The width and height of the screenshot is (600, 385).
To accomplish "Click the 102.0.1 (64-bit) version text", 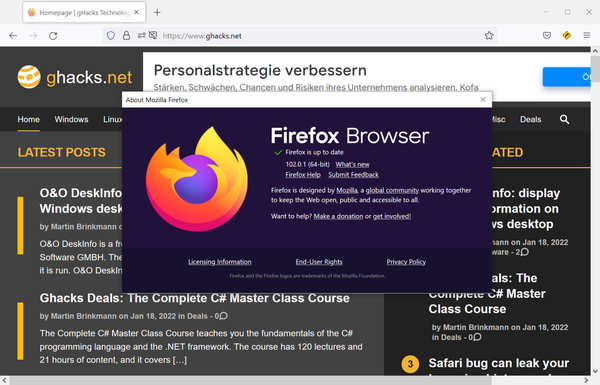I will tap(307, 164).
